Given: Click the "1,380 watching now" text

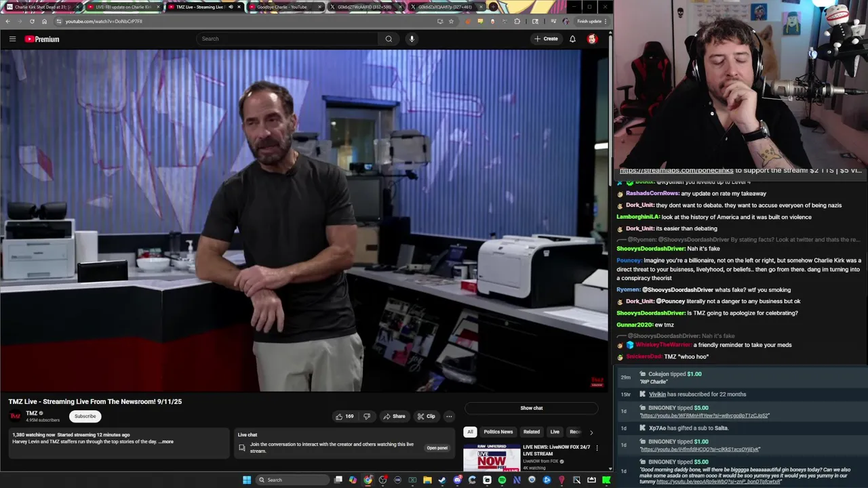Looking at the screenshot, I should pyautogui.click(x=33, y=434).
